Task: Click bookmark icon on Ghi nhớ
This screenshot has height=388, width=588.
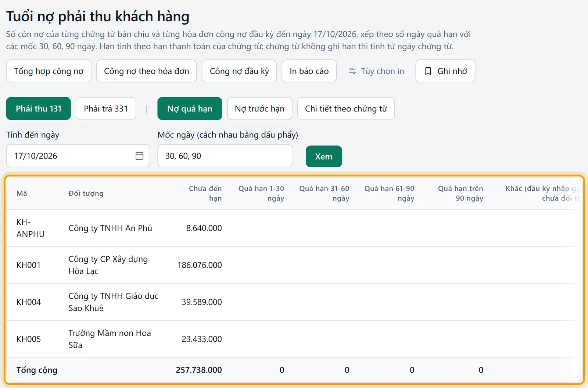Action: click(x=428, y=71)
